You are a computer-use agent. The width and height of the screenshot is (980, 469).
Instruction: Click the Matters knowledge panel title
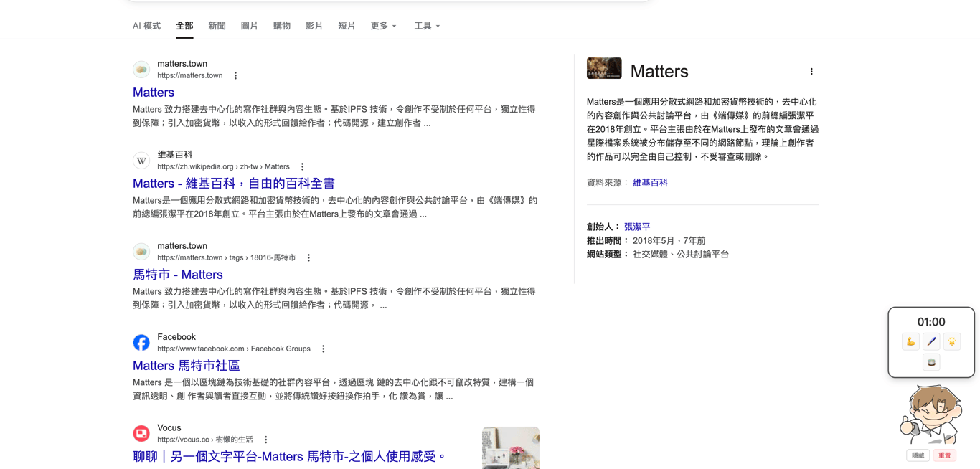(x=659, y=71)
